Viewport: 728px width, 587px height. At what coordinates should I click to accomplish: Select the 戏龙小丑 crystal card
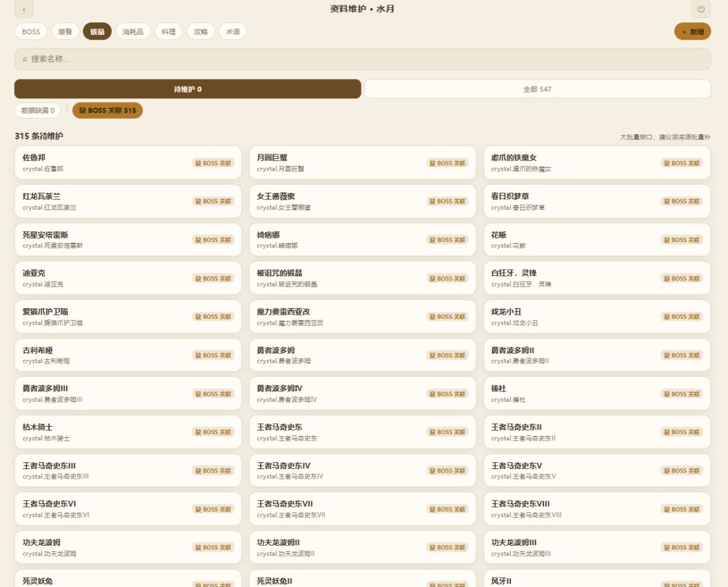pyautogui.click(x=597, y=317)
